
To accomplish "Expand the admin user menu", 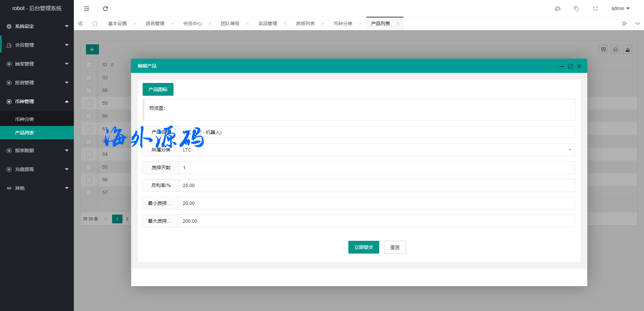I will 620,8.
